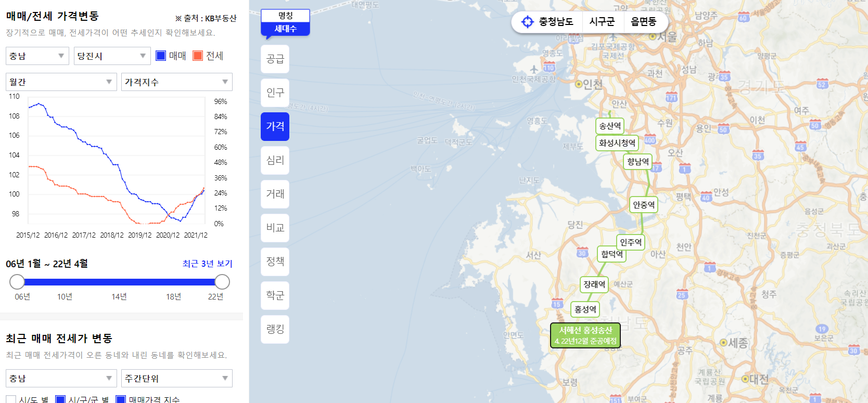Open the 거래 sidebar tab
868x403 pixels.
coord(275,194)
